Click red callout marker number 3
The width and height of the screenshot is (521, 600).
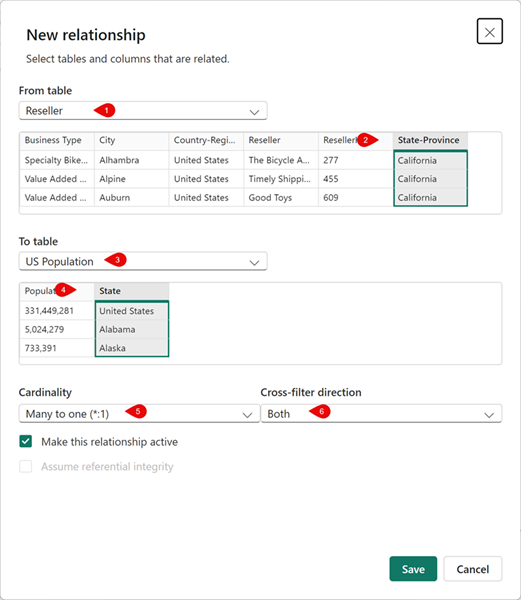coord(116,260)
